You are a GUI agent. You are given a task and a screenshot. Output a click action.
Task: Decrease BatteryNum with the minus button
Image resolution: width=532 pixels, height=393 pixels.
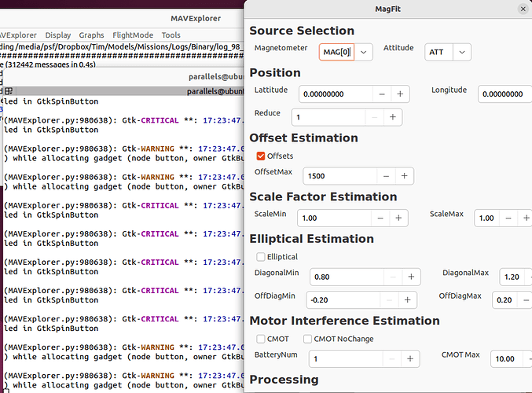coord(392,358)
